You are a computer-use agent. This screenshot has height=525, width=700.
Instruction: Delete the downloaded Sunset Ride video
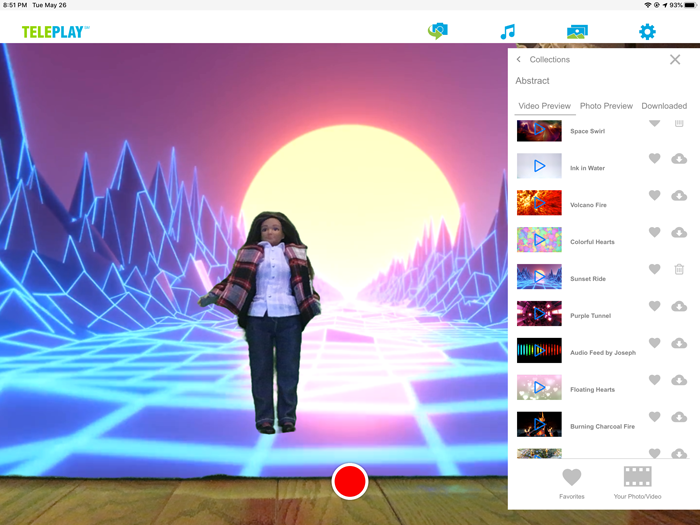(679, 269)
